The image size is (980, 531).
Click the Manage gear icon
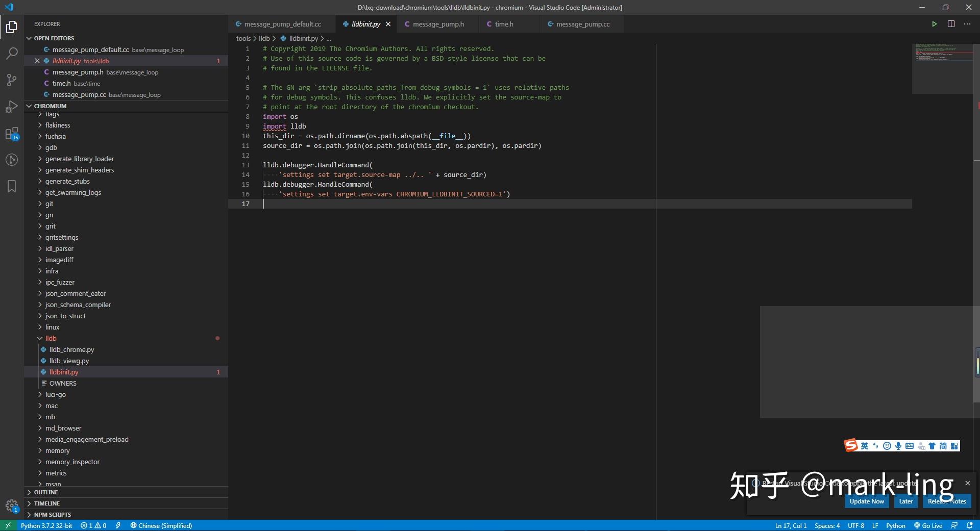pyautogui.click(x=11, y=505)
